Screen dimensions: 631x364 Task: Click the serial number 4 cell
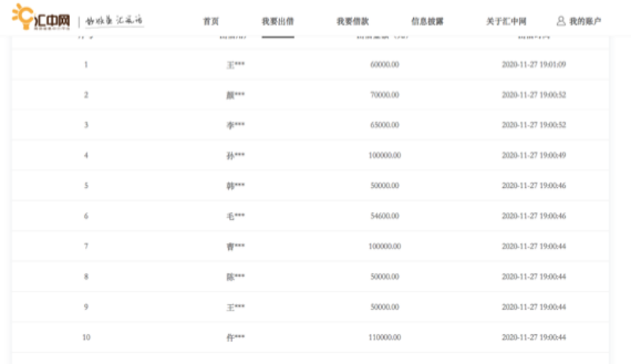point(86,155)
